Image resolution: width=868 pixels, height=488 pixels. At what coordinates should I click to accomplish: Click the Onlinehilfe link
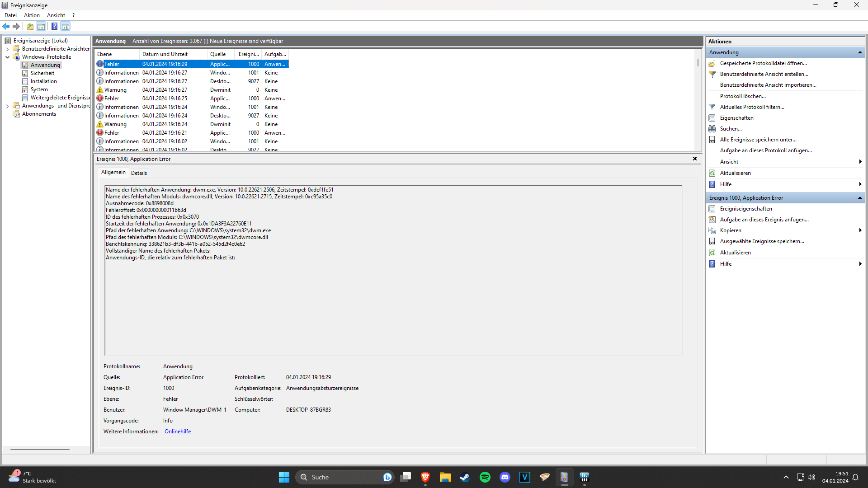[x=177, y=432]
